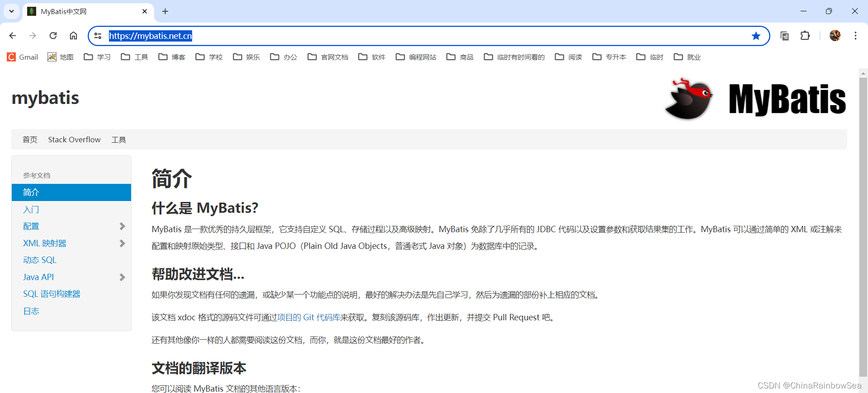Open SQL 语句构建器 in the sidebar
The image size is (868, 393).
coord(52,294)
